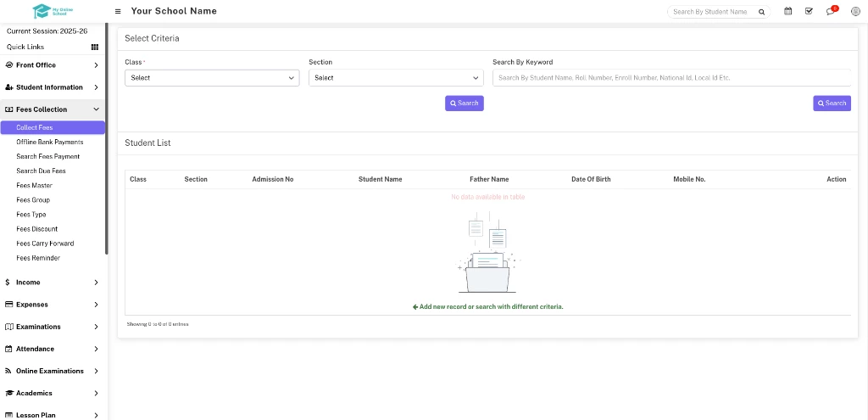Click the Examinations book icon
Image resolution: width=868 pixels, height=420 pixels.
click(8, 327)
